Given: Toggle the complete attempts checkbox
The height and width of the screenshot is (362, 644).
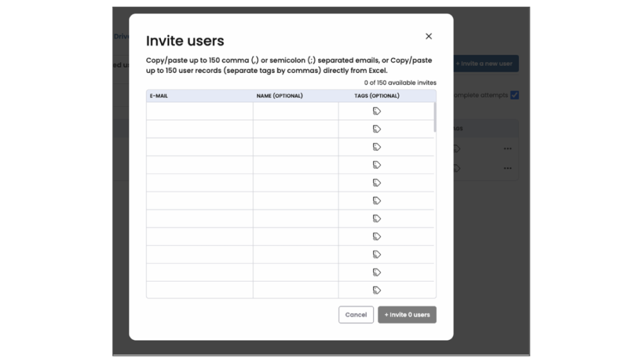Looking at the screenshot, I should [x=514, y=96].
